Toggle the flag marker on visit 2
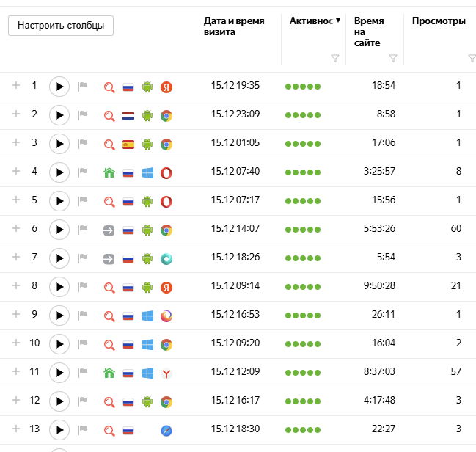476x452 pixels. (x=84, y=115)
